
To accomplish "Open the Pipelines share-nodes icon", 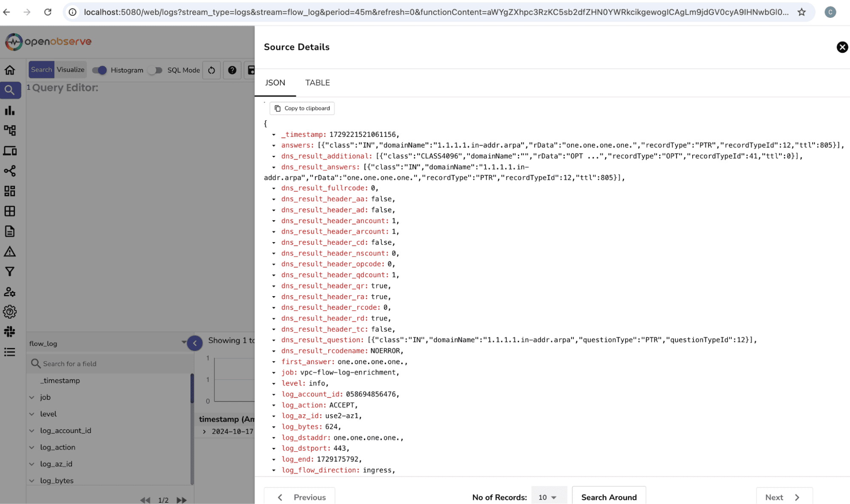I will [9, 171].
